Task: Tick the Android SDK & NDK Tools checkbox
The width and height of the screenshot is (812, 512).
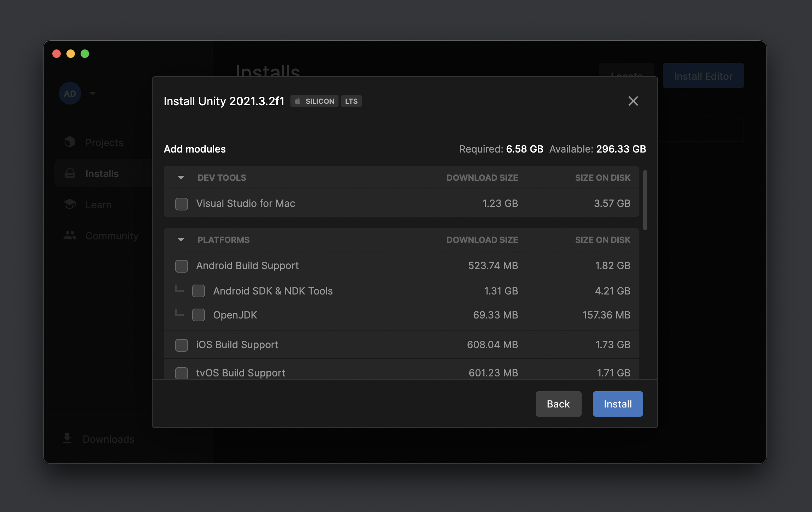Action: (199, 291)
